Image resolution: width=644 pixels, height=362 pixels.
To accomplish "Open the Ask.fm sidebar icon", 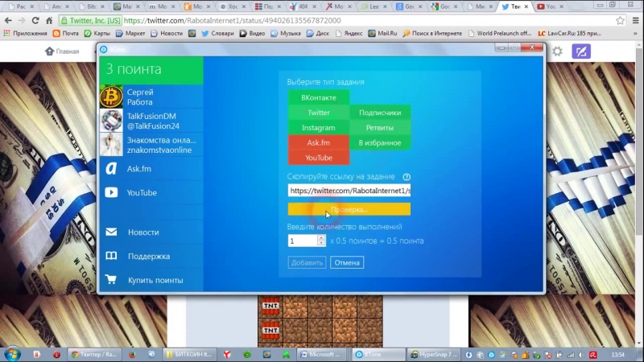I will coord(111,168).
